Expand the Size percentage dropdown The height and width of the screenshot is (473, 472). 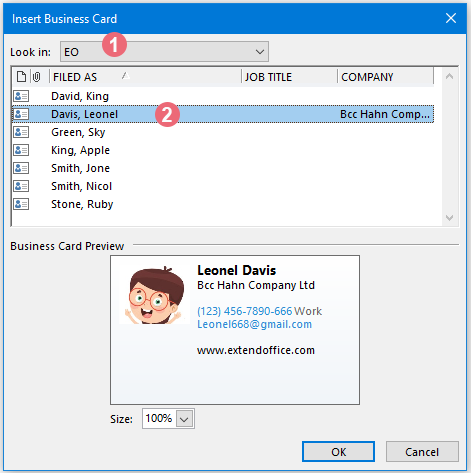(x=184, y=419)
